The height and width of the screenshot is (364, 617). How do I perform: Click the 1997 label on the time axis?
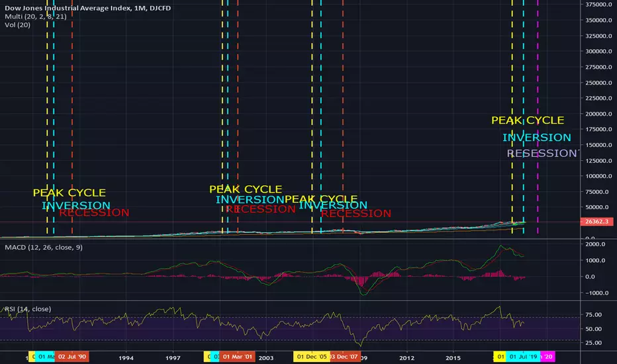click(173, 357)
